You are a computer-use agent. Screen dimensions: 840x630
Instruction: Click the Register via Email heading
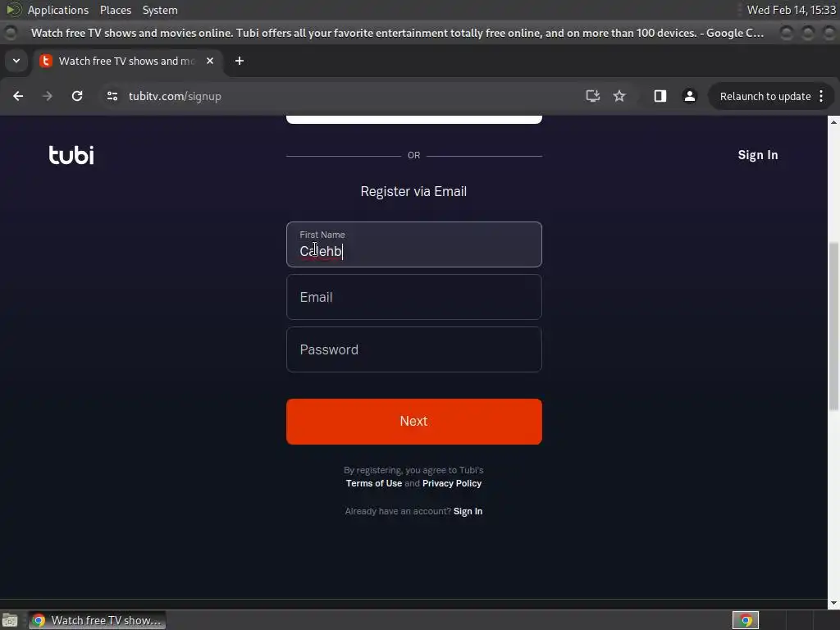click(413, 191)
